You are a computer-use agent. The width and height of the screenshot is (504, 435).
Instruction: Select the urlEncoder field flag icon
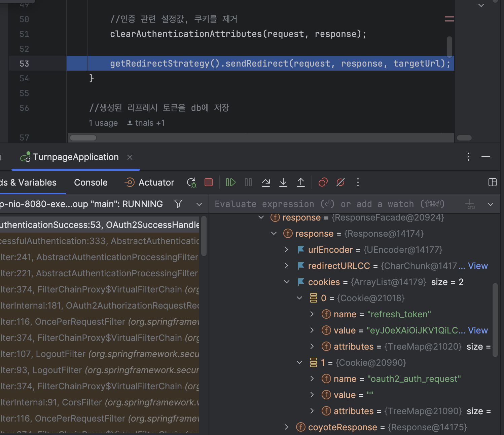(301, 250)
